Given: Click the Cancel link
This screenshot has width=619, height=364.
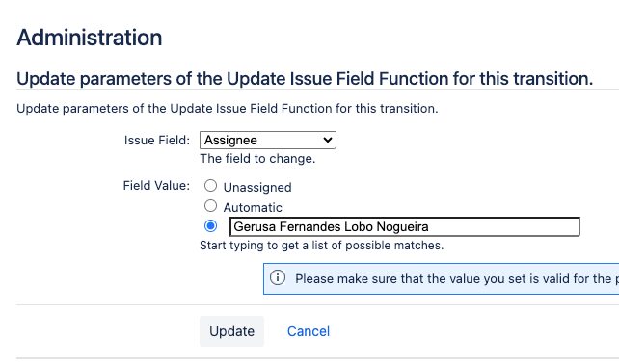Looking at the screenshot, I should 309,331.
